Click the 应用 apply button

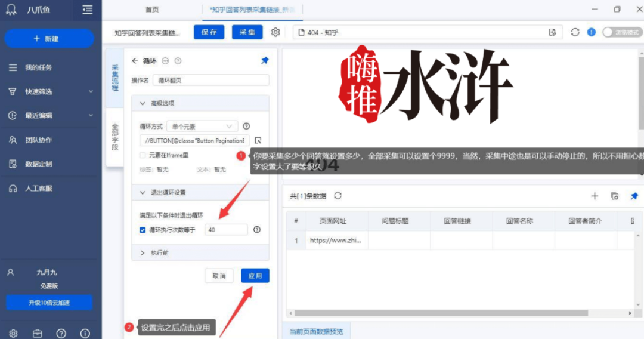tap(255, 276)
